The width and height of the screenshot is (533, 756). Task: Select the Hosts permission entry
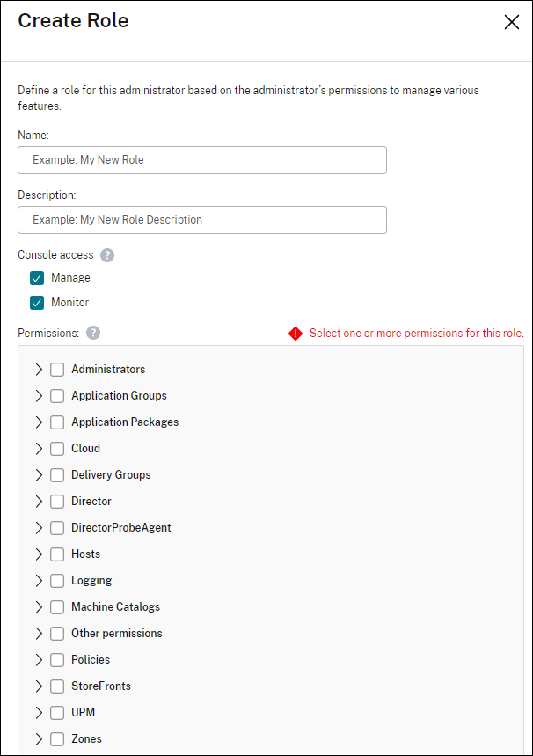coord(86,554)
